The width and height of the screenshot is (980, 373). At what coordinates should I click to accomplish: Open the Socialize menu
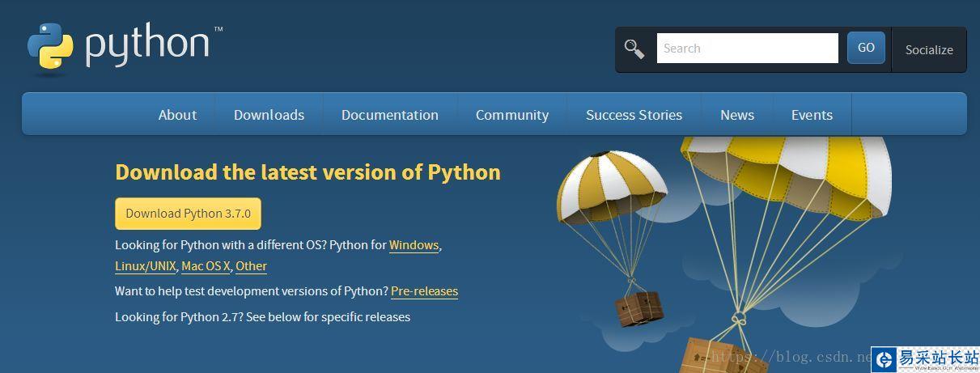(928, 50)
